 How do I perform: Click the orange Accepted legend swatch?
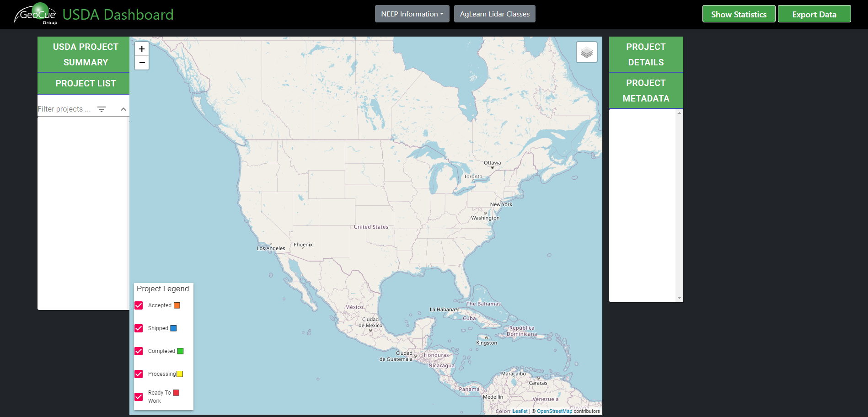pyautogui.click(x=177, y=305)
